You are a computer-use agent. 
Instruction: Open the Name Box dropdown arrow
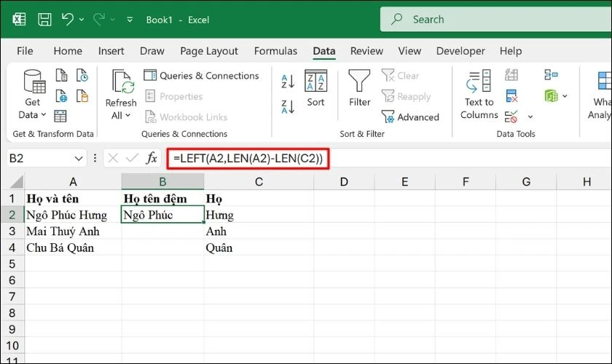79,158
